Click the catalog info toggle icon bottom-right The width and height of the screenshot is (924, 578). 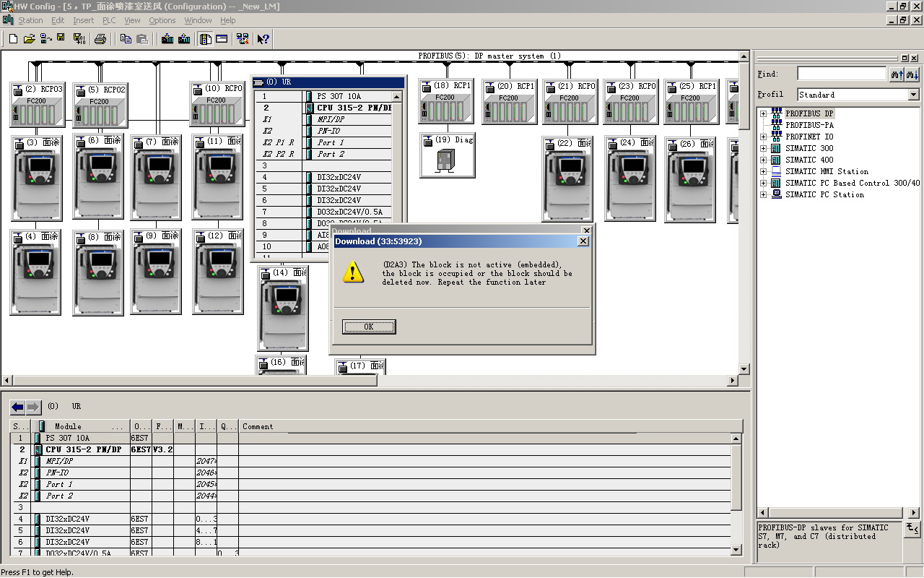[912, 530]
